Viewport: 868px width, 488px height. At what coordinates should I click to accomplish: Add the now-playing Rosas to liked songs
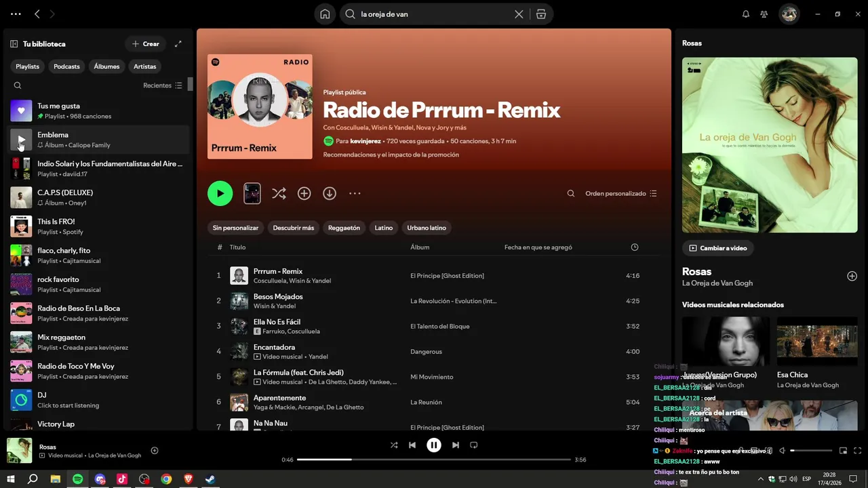click(155, 451)
